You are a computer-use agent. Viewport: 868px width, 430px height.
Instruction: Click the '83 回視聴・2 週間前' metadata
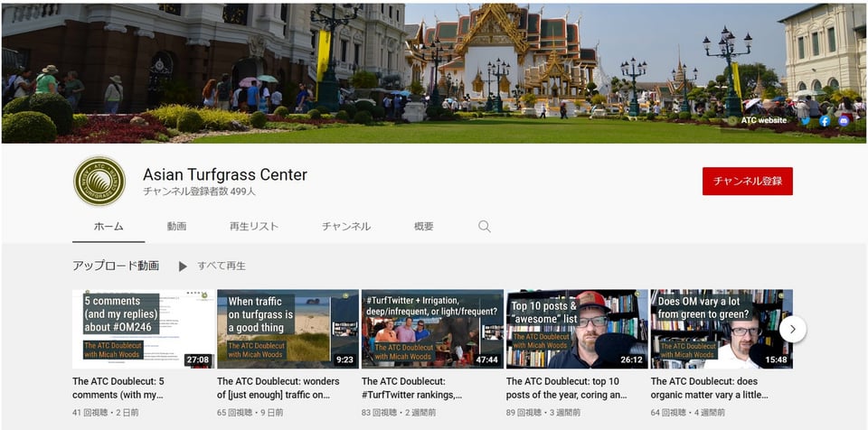399,413
